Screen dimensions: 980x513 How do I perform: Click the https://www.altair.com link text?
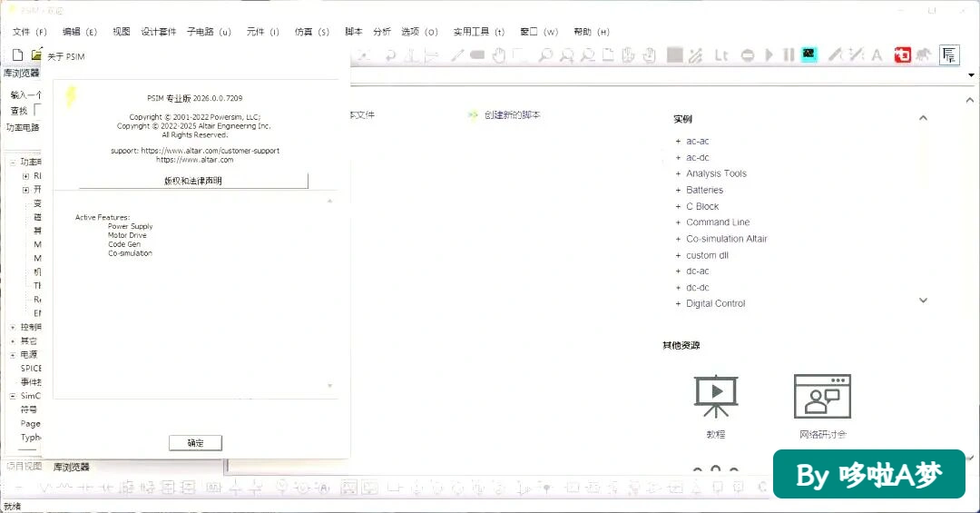point(194,160)
